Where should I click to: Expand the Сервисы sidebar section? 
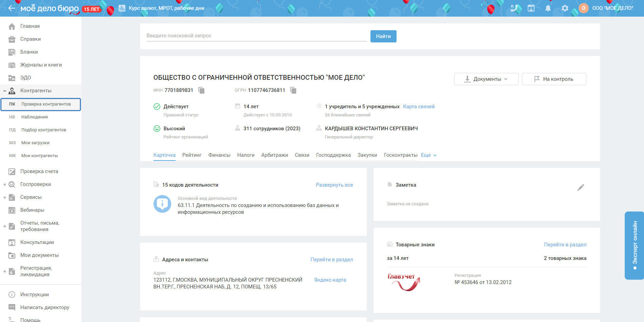[x=5, y=197]
